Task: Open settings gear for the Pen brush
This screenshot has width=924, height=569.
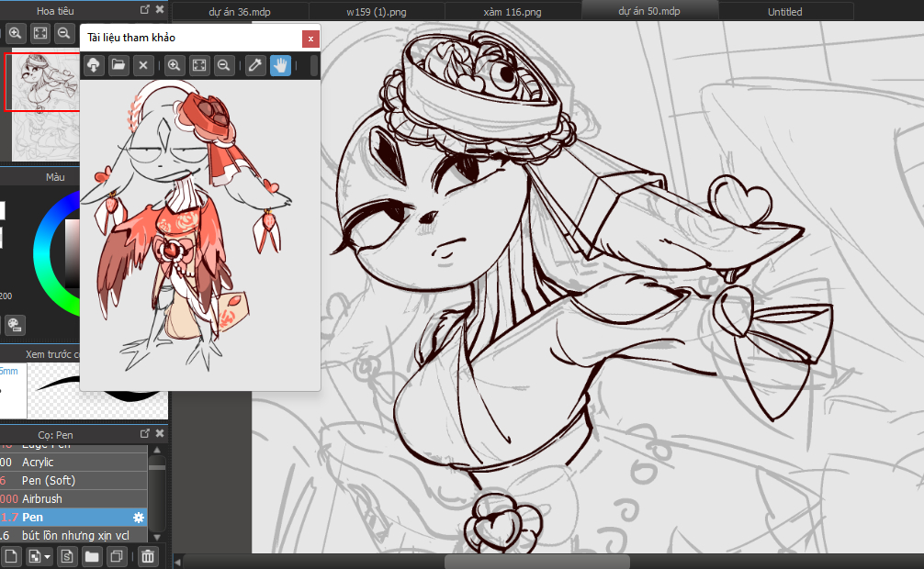Action: click(139, 518)
